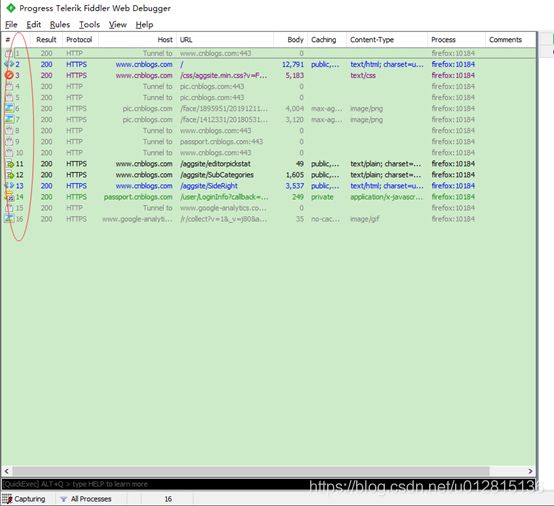Open the File menu
This screenshot has width=554, height=506.
click(11, 25)
